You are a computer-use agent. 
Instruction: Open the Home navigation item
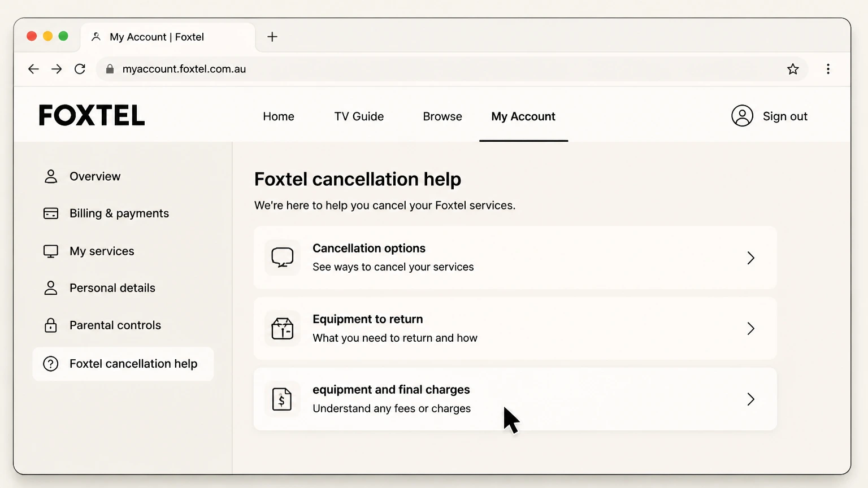(279, 116)
